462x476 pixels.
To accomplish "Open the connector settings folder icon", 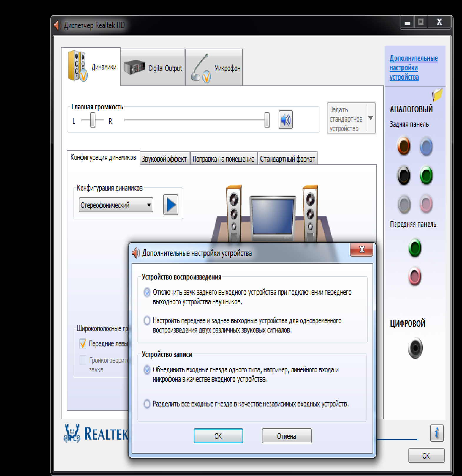I will [x=437, y=95].
